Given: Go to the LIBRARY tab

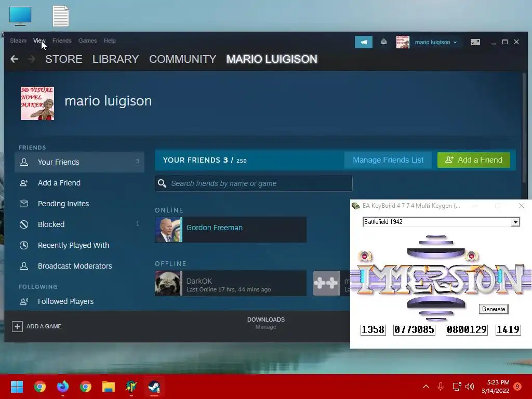Looking at the screenshot, I should click(x=116, y=59).
